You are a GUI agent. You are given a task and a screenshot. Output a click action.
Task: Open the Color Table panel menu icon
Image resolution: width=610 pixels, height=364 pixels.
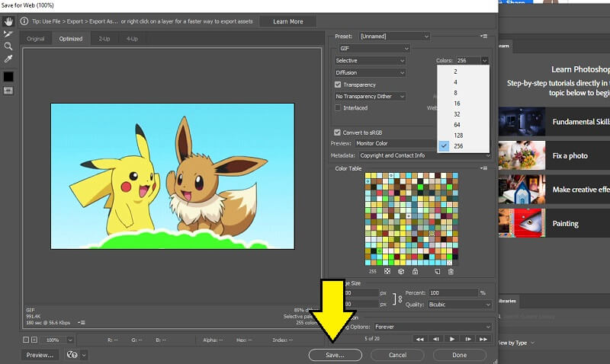click(x=484, y=168)
